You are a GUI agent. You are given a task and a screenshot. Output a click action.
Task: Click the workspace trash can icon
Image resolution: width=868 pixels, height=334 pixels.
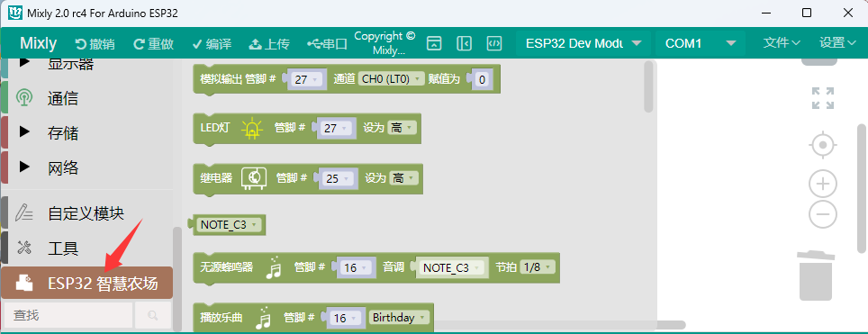pyautogui.click(x=816, y=275)
